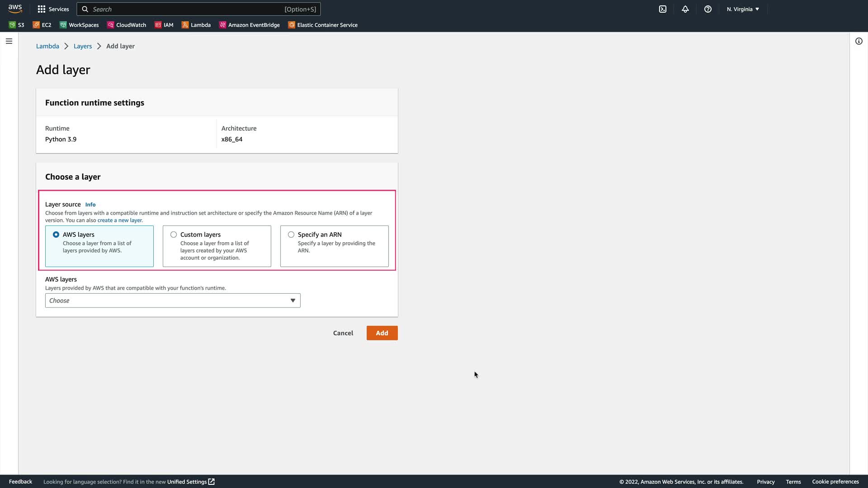
Task: Select Specify an ARN radio option
Action: 291,235
